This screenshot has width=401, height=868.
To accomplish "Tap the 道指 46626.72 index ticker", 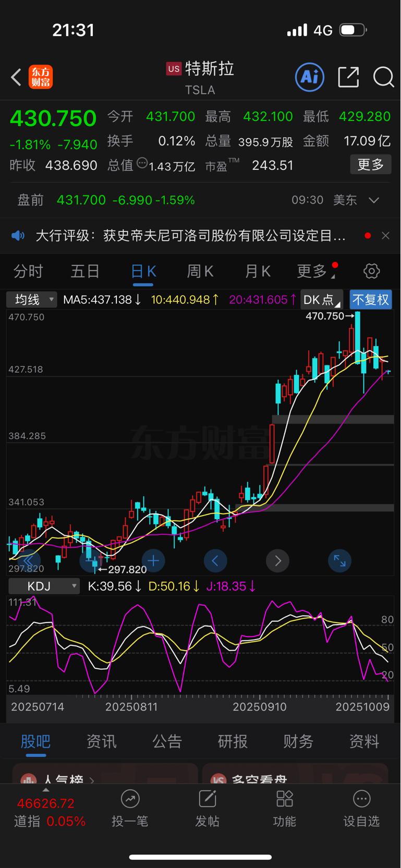I will 49,812.
